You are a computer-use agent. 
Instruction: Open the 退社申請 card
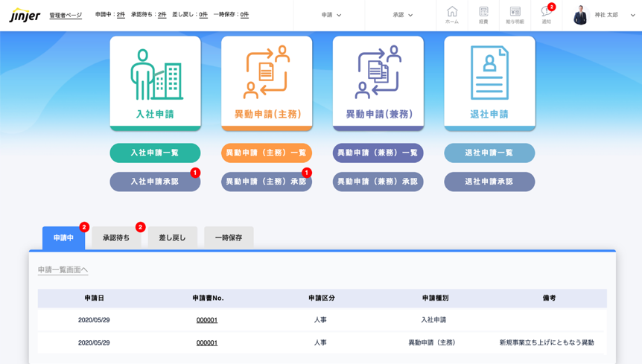489,83
